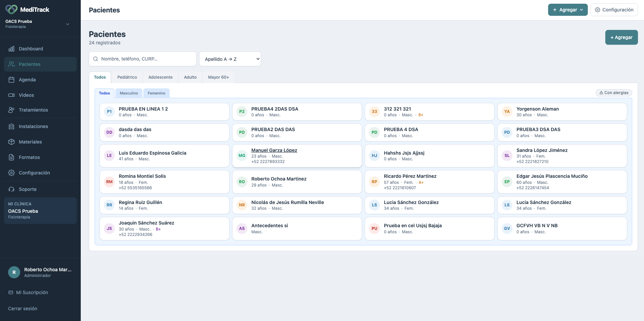644x321 pixels.
Task: Select the Tratamientos sidebar icon
Action: click(11, 110)
